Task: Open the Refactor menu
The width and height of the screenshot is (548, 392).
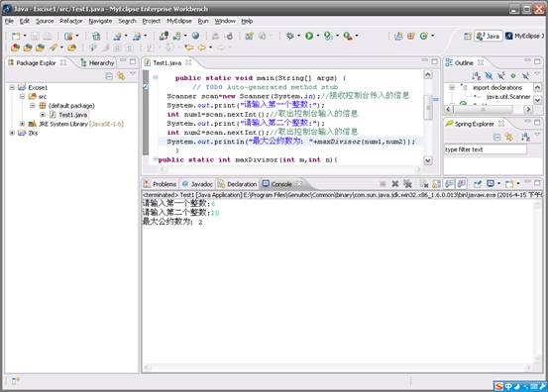Action: (x=71, y=21)
